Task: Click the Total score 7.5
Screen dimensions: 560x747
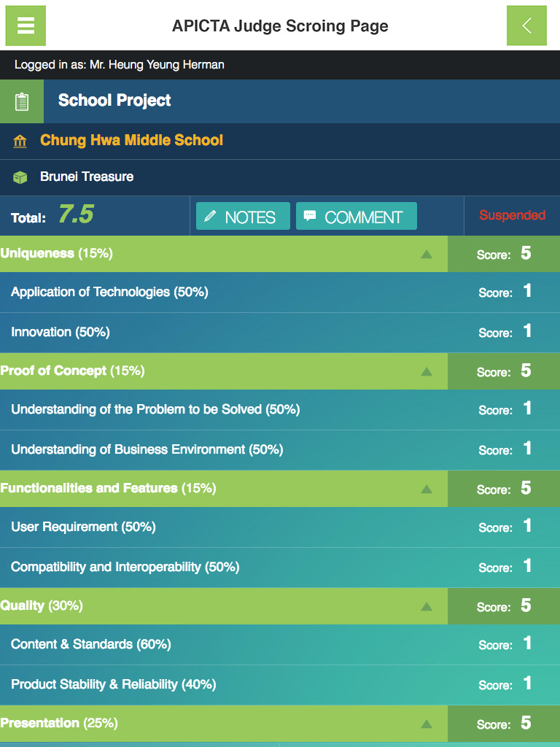Action: tap(76, 214)
